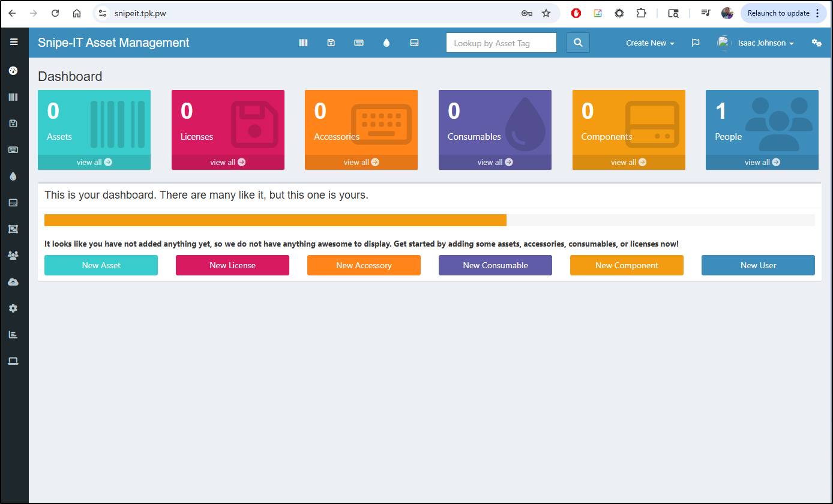Screen dimensions: 833x504
Task: Open admin settings gears icon top right
Action: (816, 43)
